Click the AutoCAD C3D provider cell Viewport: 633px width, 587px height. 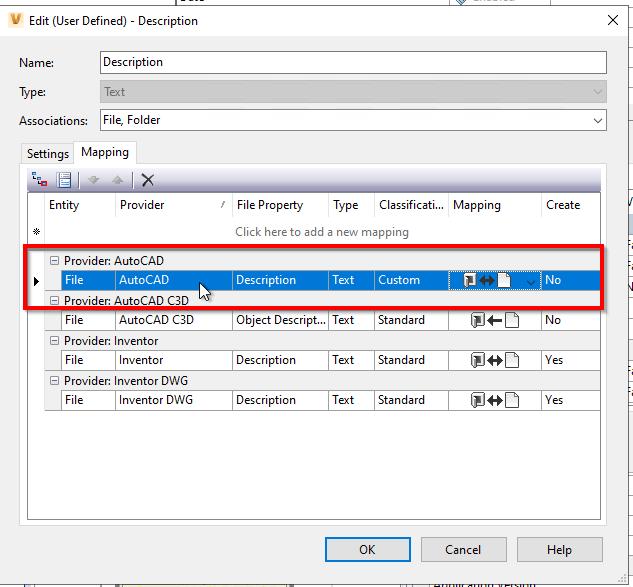tap(174, 320)
